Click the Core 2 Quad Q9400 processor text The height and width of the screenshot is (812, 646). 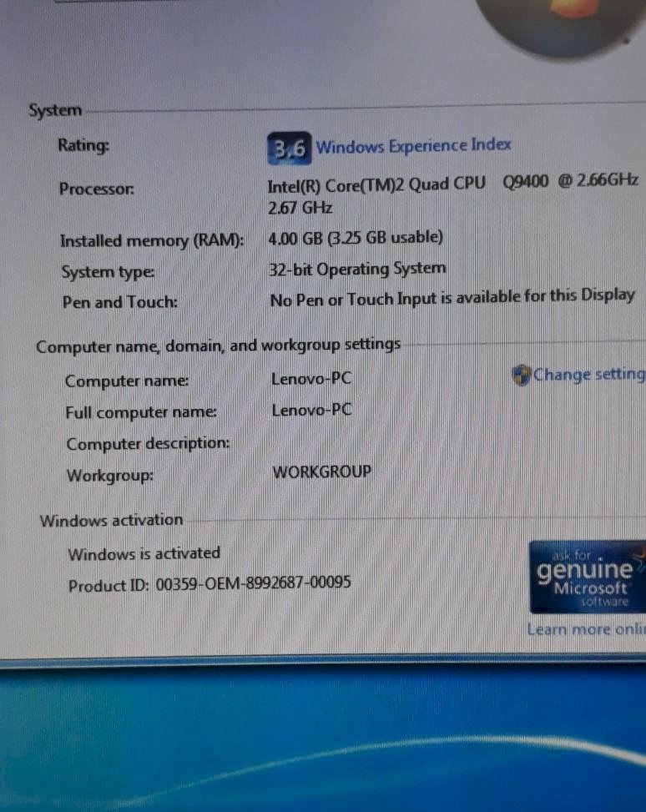452,184
